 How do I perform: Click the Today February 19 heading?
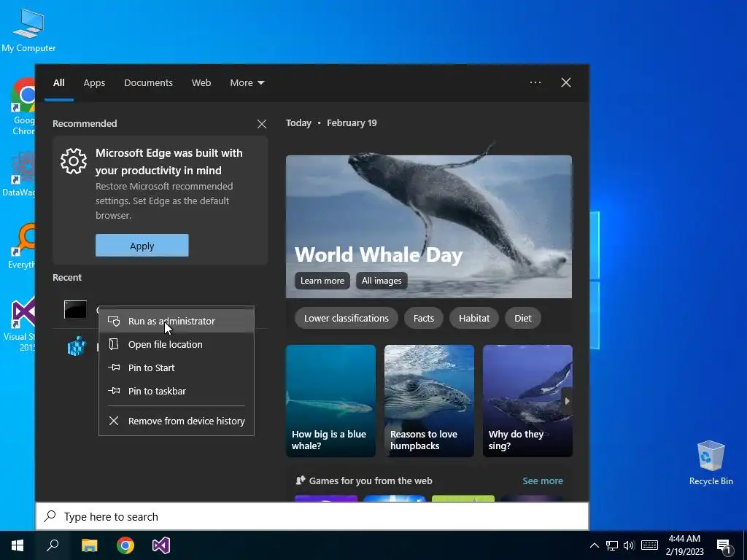coord(331,122)
